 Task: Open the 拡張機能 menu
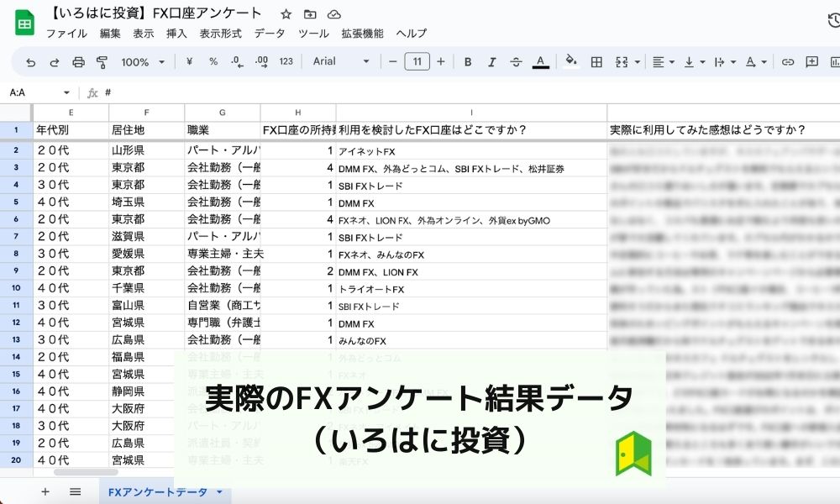[x=362, y=34]
